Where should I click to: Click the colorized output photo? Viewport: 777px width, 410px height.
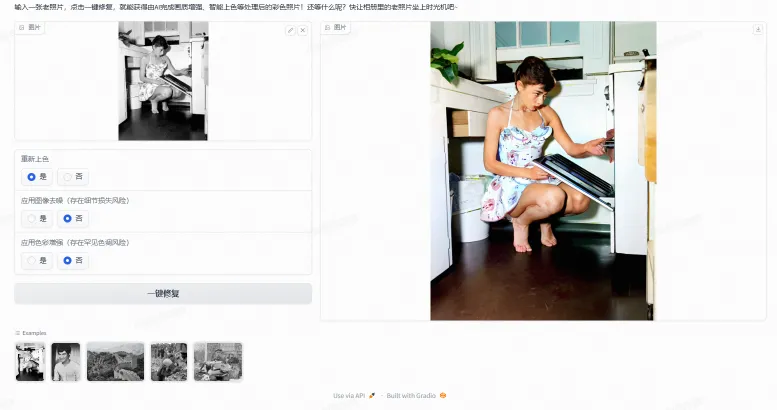(x=543, y=171)
